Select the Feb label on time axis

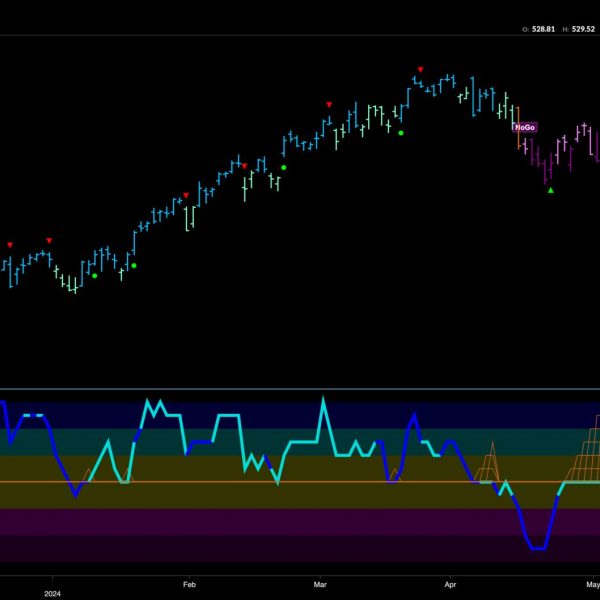[x=189, y=584]
